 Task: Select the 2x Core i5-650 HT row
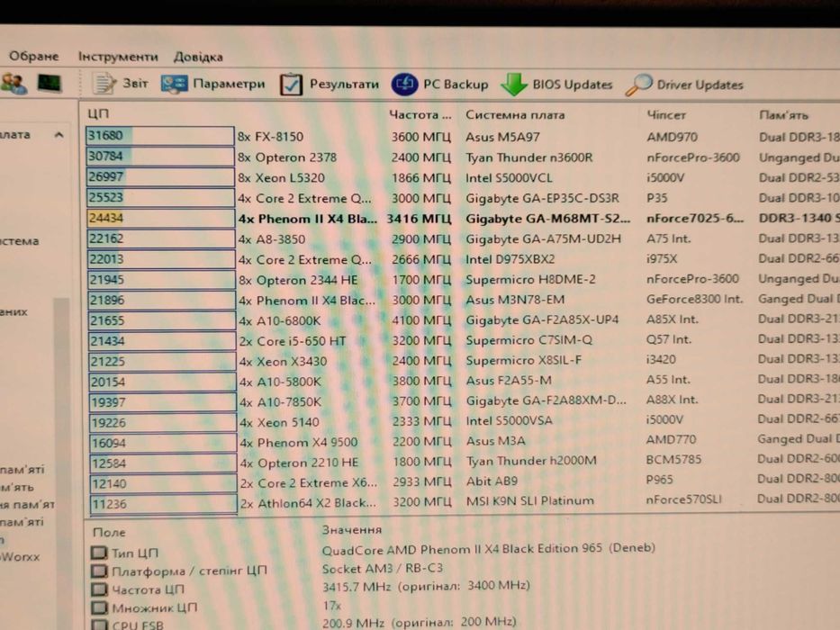pos(463,341)
